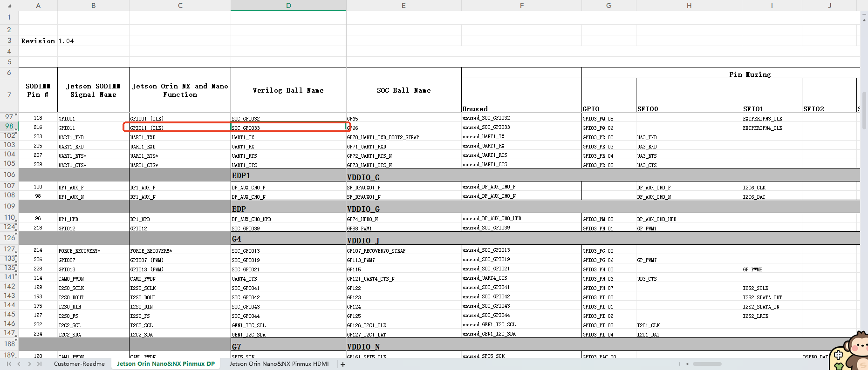Click the Verilog Ball Name header cell
The width and height of the screenshot is (868, 370).
pos(288,90)
